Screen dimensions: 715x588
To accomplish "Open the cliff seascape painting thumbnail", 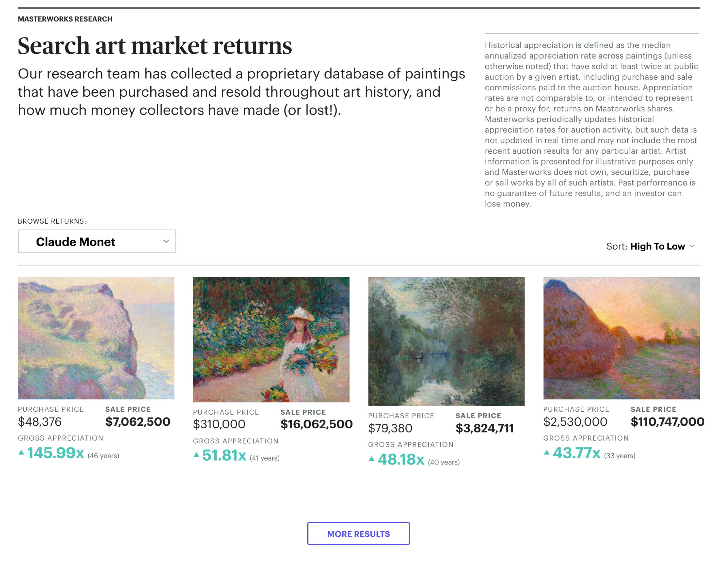I will (96, 338).
